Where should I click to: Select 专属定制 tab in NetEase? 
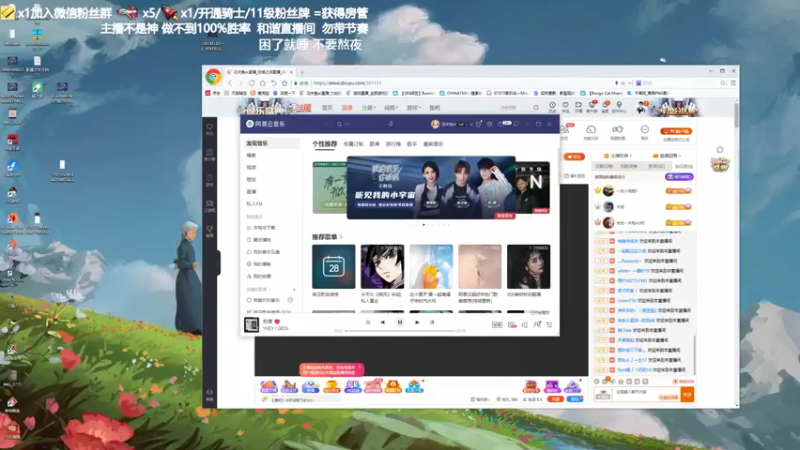[353, 144]
